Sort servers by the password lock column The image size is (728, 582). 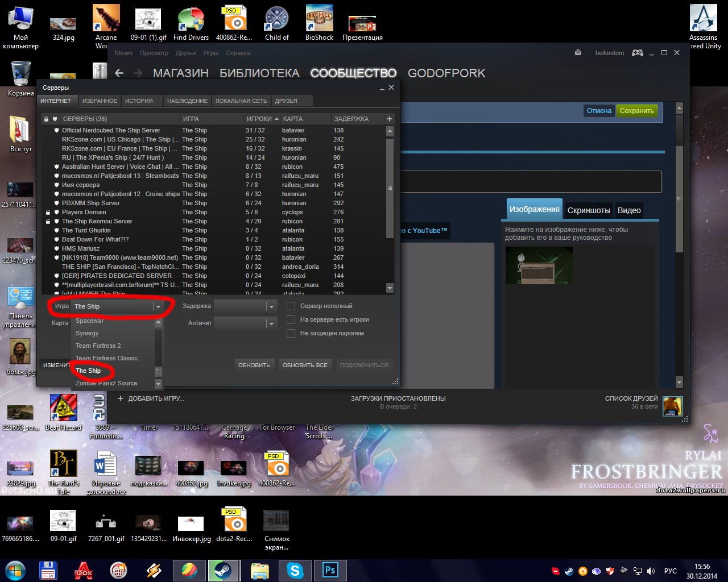[x=47, y=119]
